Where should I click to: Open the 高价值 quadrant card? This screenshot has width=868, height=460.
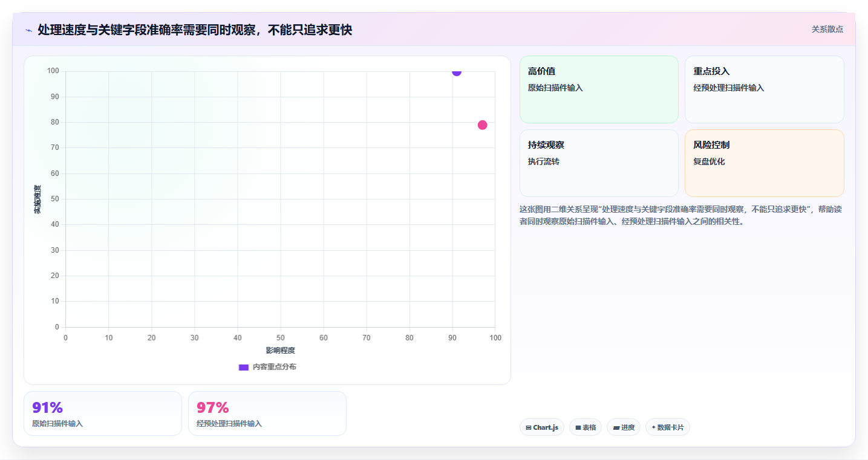click(599, 89)
